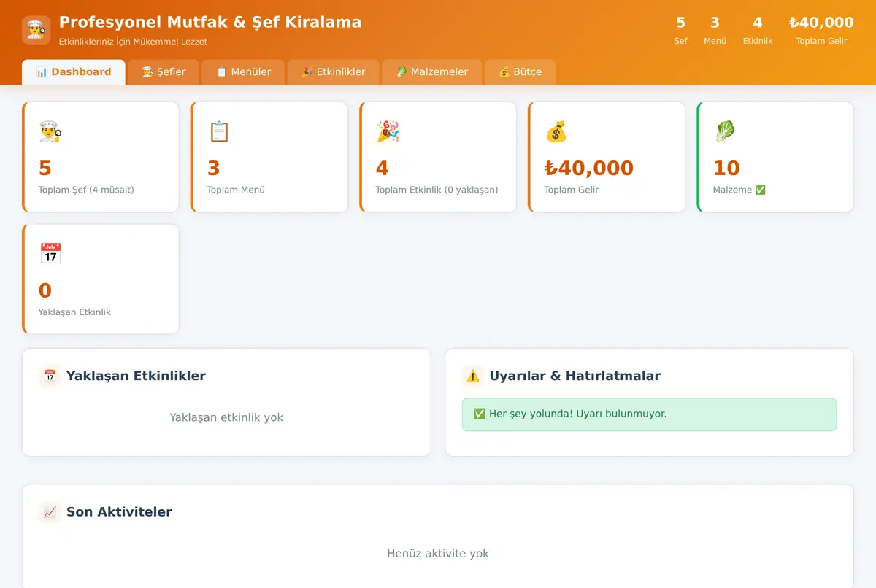
Task: Open the Toplam Etkinlik (0 yaklaşan) card
Action: coord(438,157)
